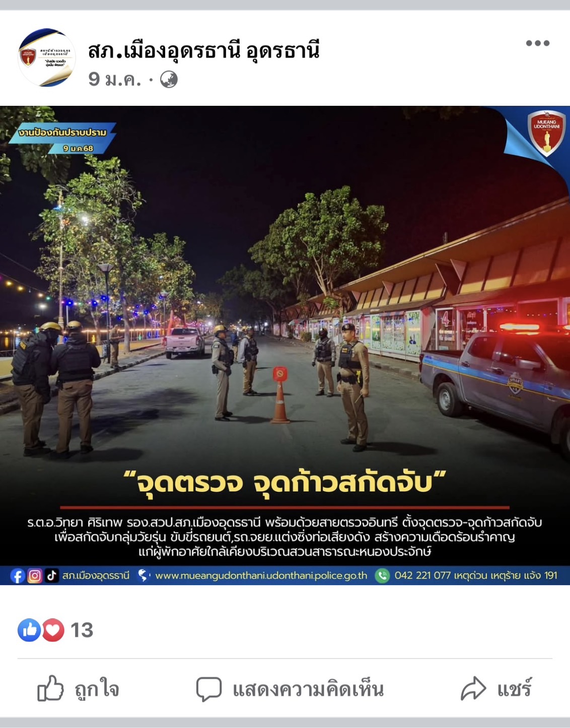
Task: Tap the share arrow icon
Action: point(473,689)
